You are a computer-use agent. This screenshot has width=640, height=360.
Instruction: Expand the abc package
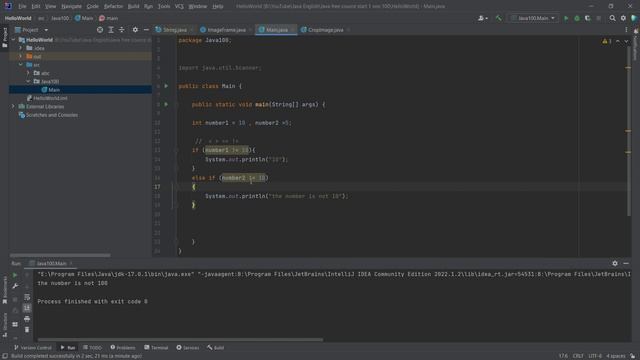(28, 73)
